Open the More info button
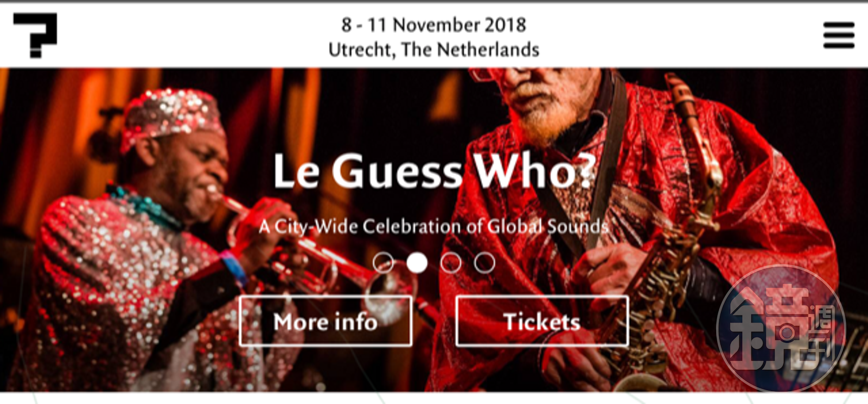The image size is (868, 404). point(325,321)
